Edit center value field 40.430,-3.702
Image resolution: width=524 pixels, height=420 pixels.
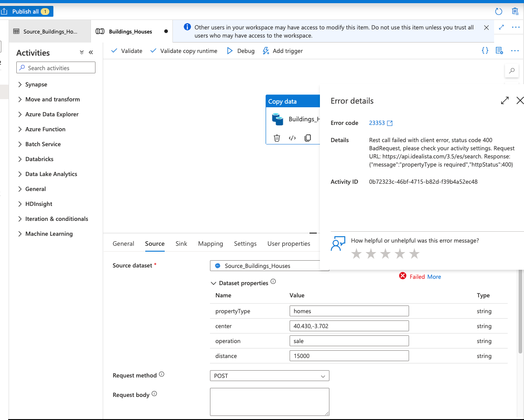coord(349,326)
